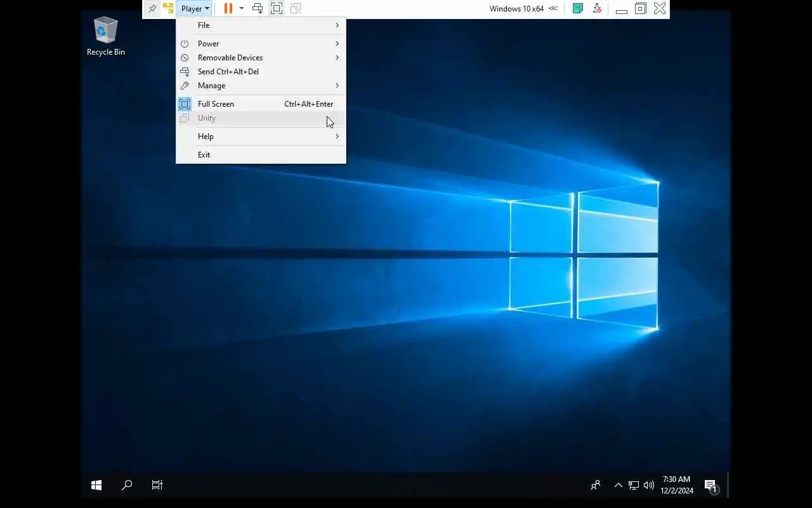812x508 pixels.
Task: Click the People icon in the taskbar
Action: click(x=595, y=485)
